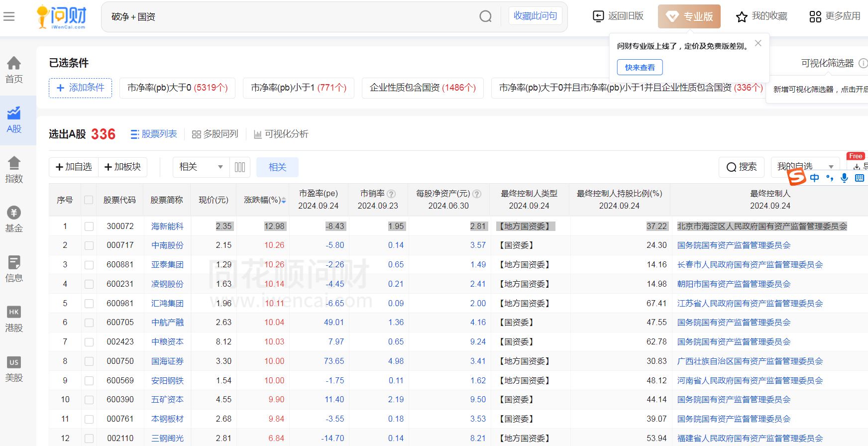The image size is (868, 446).
Task: Click 加自选 button
Action: coord(74,167)
